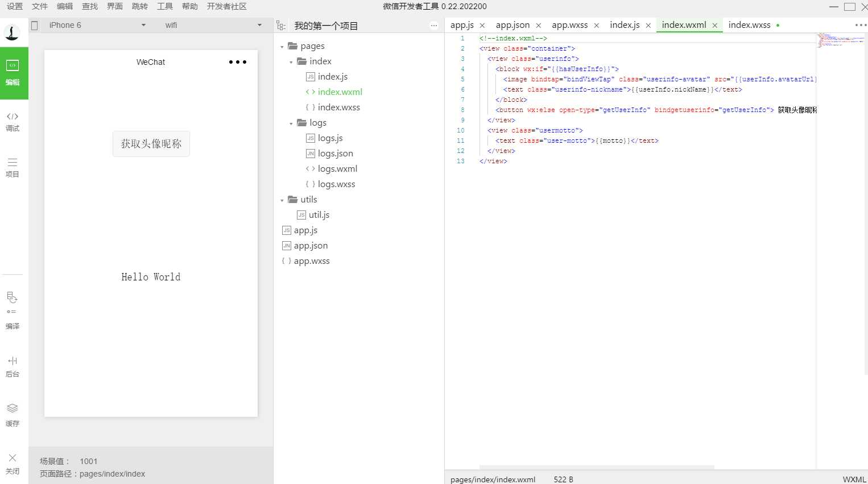Click the page path pages/index/index text
This screenshot has height=484, width=868.
[113, 474]
